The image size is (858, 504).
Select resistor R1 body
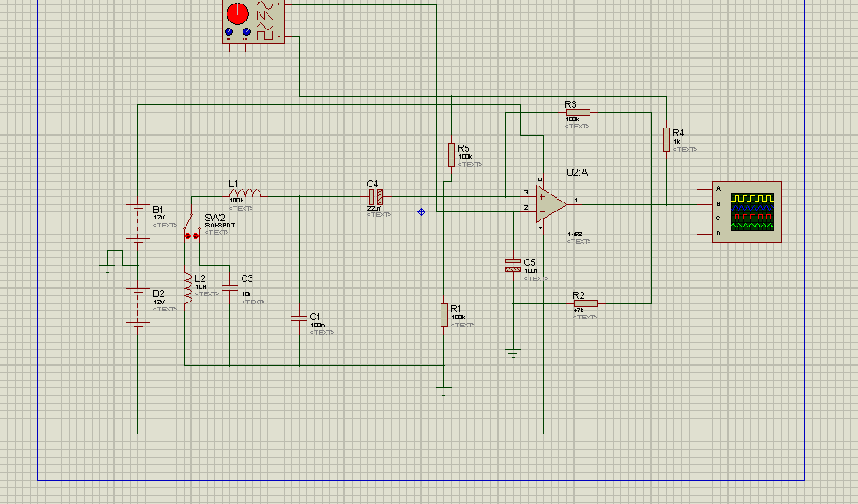(x=444, y=315)
